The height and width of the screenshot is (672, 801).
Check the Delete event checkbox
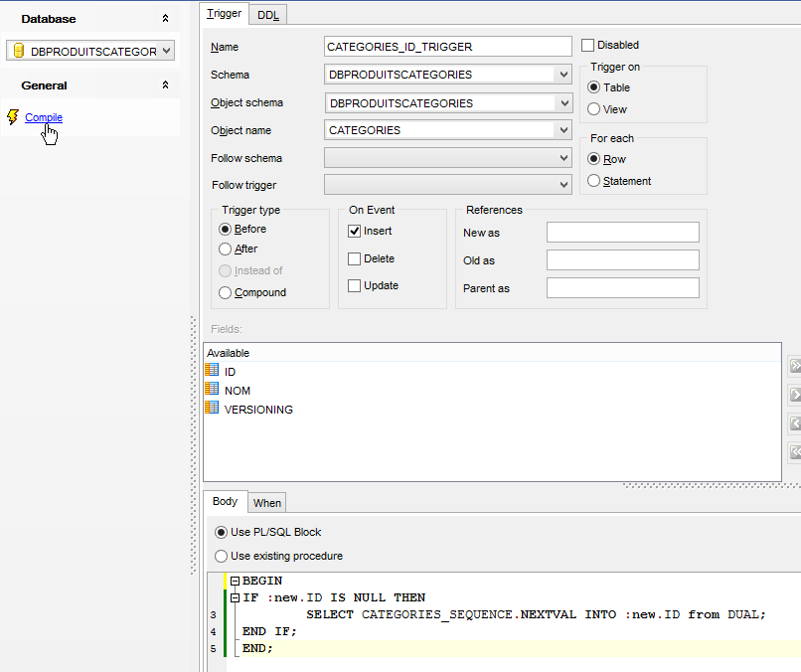click(x=355, y=258)
